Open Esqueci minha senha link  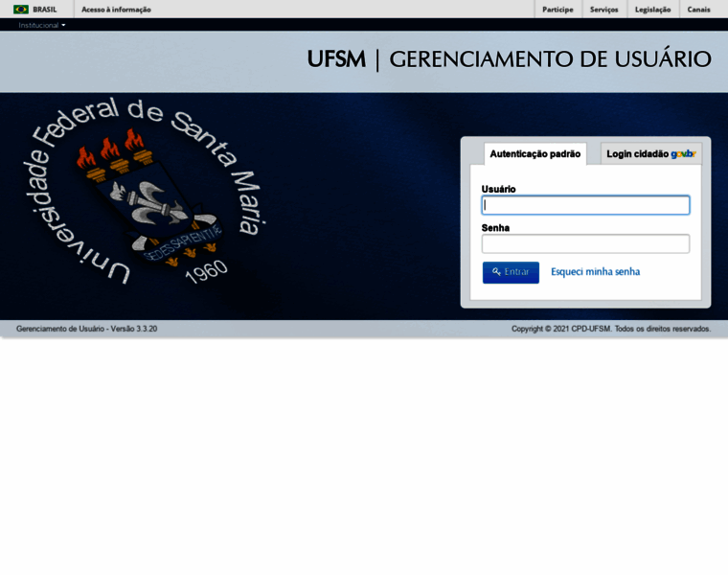595,272
